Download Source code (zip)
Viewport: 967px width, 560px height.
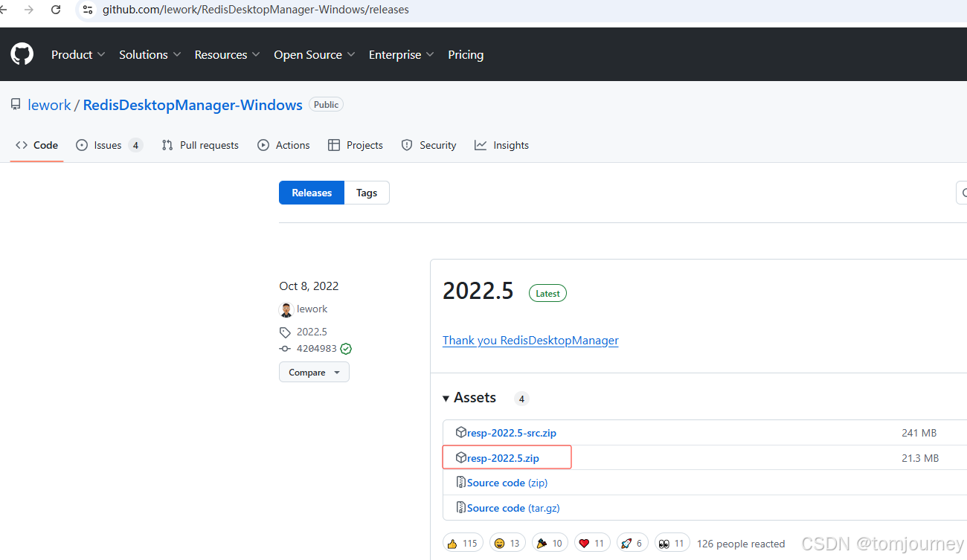(507, 483)
